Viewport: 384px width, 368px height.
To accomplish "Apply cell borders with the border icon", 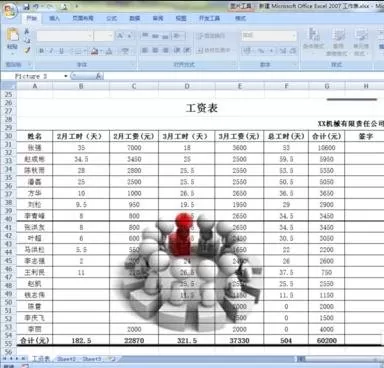I will (x=78, y=51).
